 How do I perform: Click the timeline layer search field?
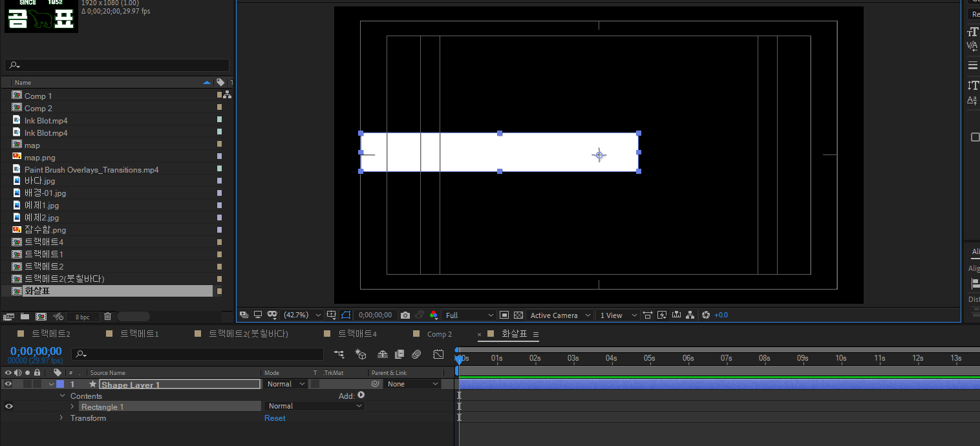[x=197, y=354]
